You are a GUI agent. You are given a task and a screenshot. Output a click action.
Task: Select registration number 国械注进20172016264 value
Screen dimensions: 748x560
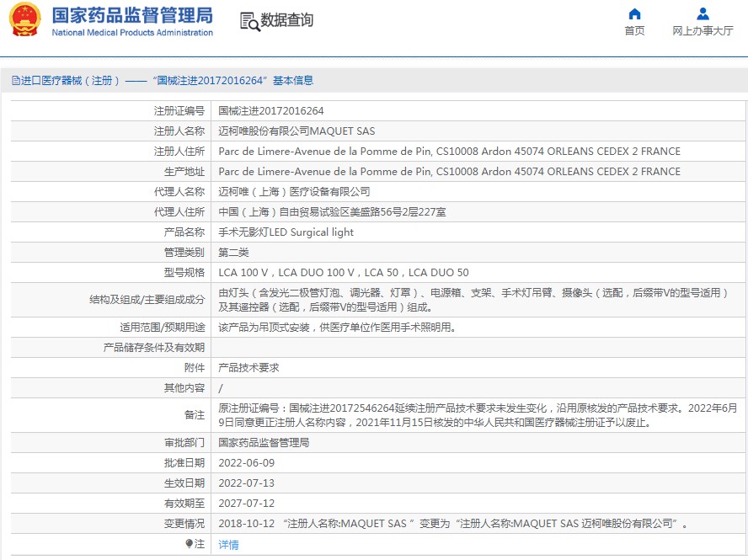point(271,110)
